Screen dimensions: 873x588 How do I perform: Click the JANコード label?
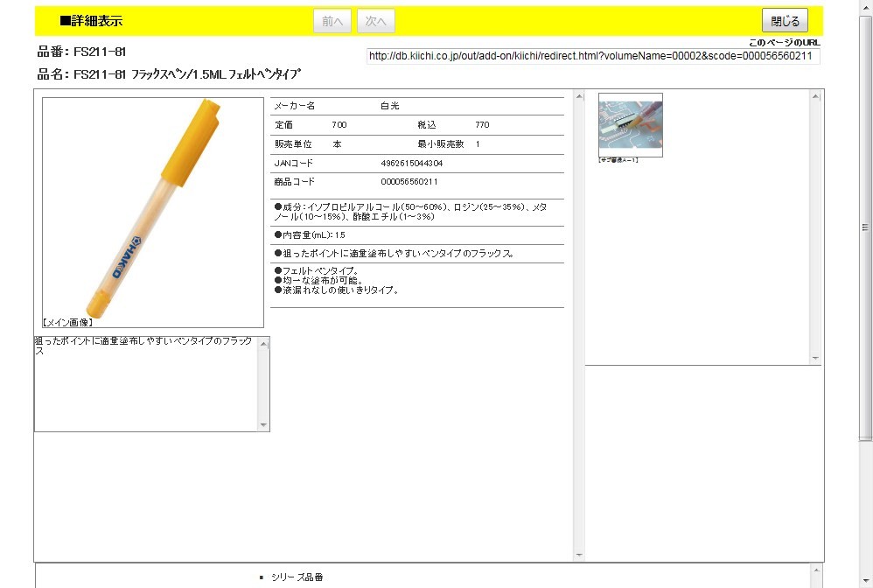(x=293, y=163)
